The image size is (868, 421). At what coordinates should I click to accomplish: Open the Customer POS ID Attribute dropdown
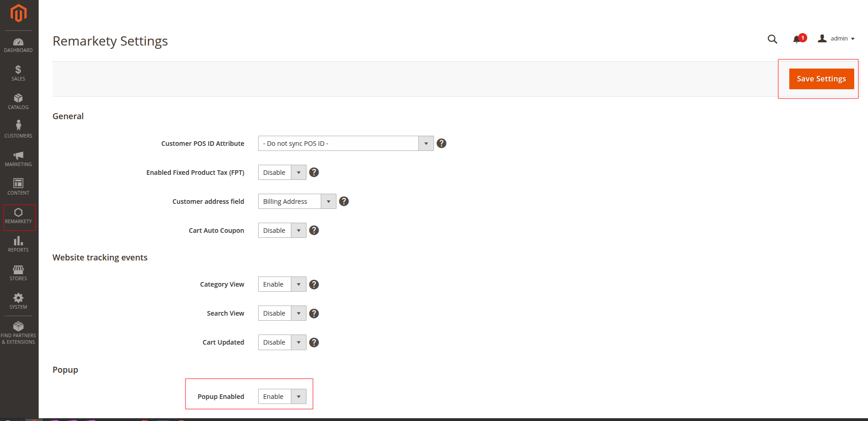pyautogui.click(x=346, y=144)
